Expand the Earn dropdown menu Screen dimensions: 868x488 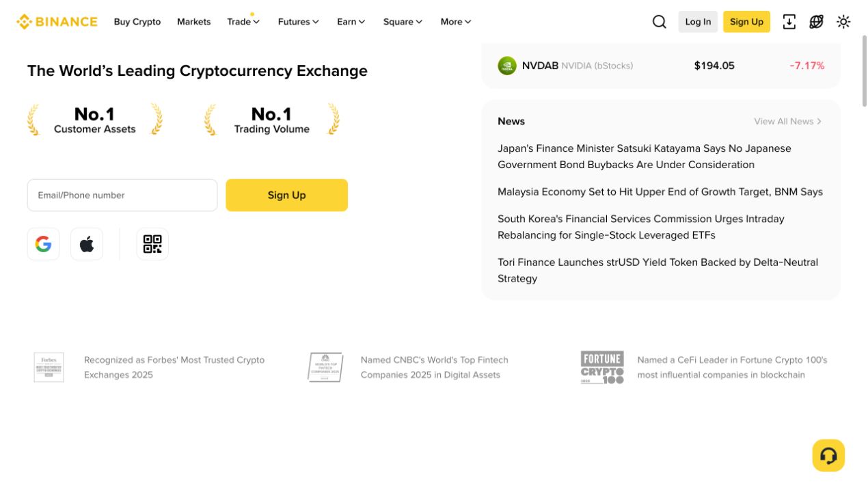tap(351, 22)
